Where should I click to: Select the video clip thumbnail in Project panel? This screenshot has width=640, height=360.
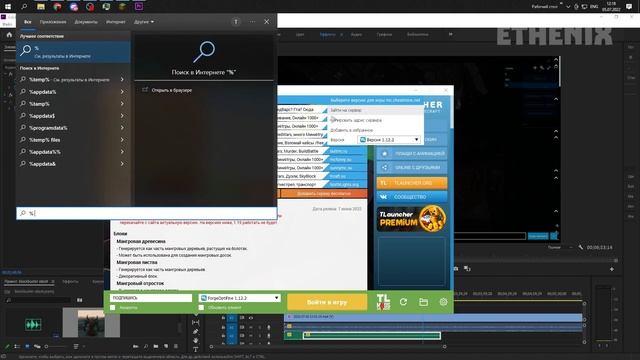(91, 323)
